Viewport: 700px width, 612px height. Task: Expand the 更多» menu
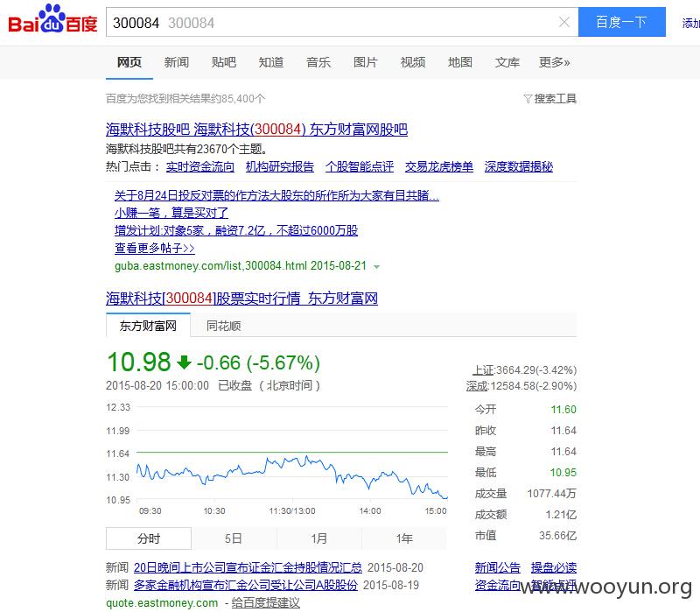tap(555, 62)
